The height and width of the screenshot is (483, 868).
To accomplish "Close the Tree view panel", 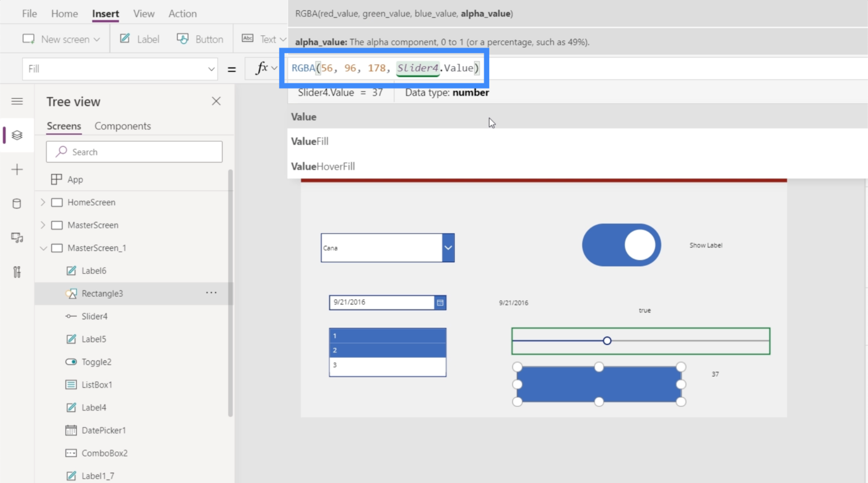I will (216, 101).
